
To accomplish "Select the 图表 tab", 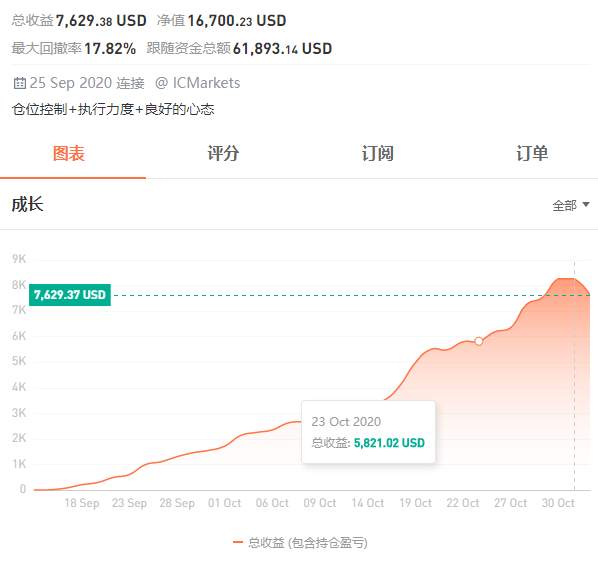I will coord(69,153).
